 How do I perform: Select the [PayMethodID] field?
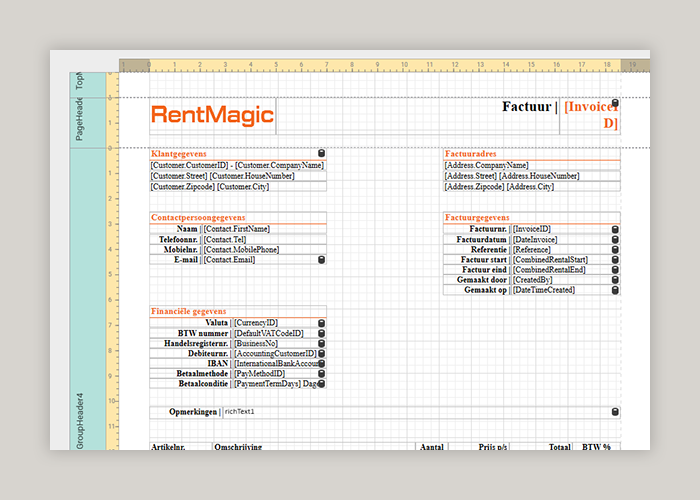click(280, 374)
